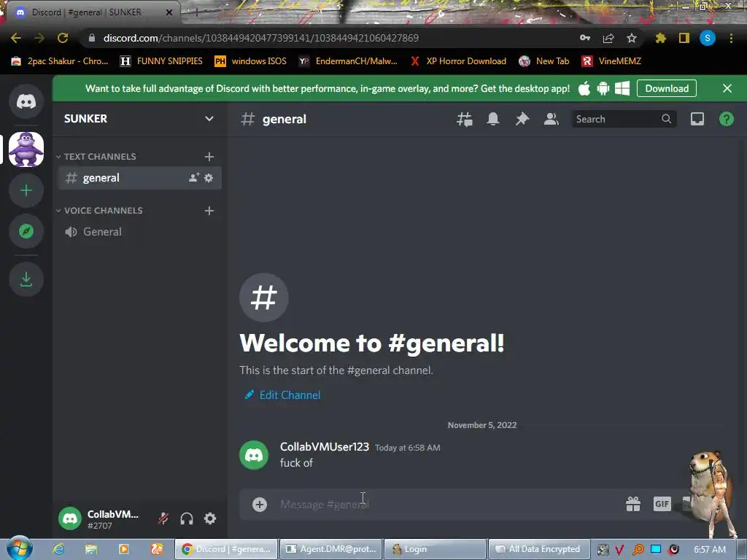
Task: Toggle the microphone mute button
Action: coord(163,518)
